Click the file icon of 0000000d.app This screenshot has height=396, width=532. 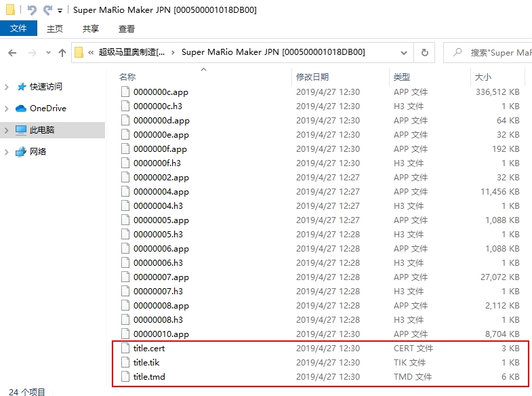click(x=125, y=120)
